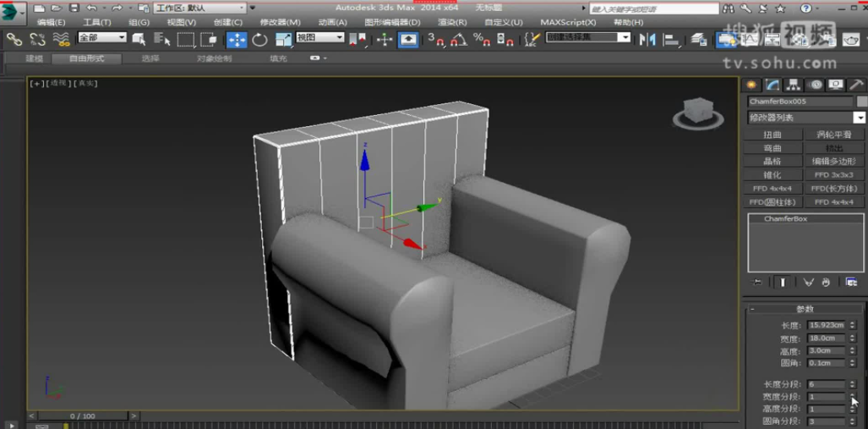868x429 pixels.
Task: Open the Create panel tab icon
Action: [x=751, y=85]
